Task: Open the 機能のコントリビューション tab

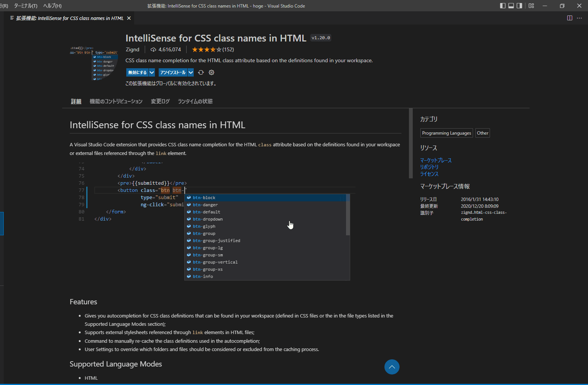Action: click(x=116, y=101)
